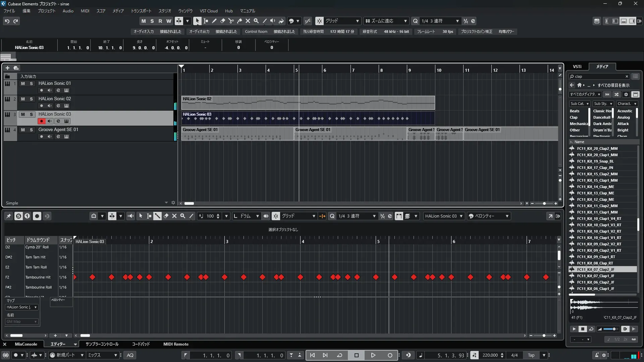Select the Drumstick tool in drum editor
The height and width of the screenshot is (362, 644).
click(x=157, y=216)
